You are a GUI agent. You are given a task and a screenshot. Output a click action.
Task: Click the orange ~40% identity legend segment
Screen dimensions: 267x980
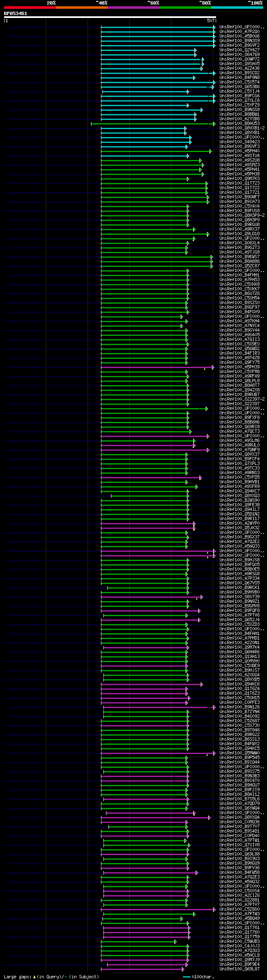(x=81, y=8)
